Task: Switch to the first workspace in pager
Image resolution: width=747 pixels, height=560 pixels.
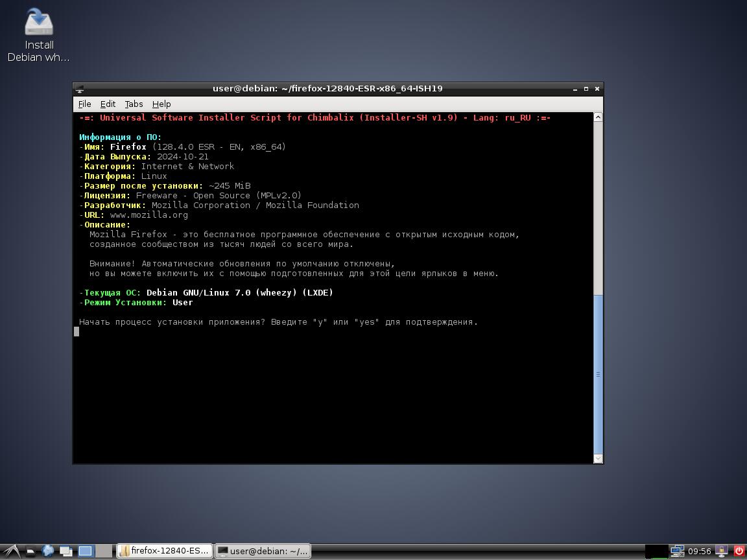Action: point(86,551)
